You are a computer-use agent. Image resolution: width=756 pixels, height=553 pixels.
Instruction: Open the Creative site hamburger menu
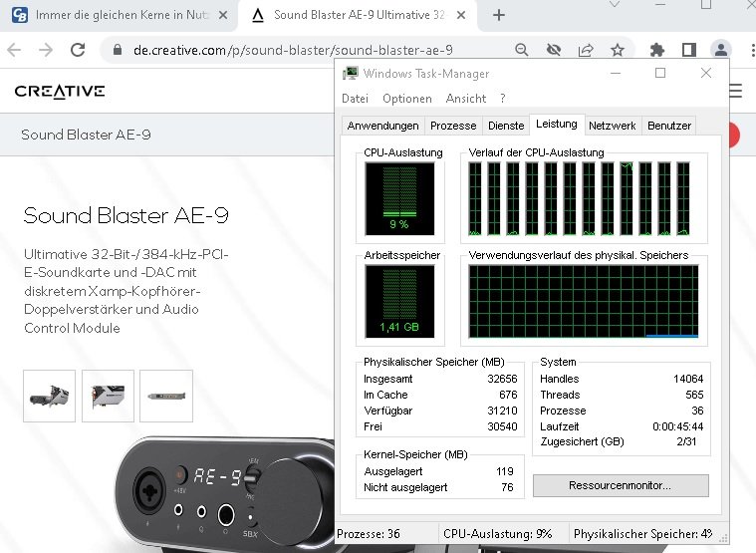pos(735,91)
